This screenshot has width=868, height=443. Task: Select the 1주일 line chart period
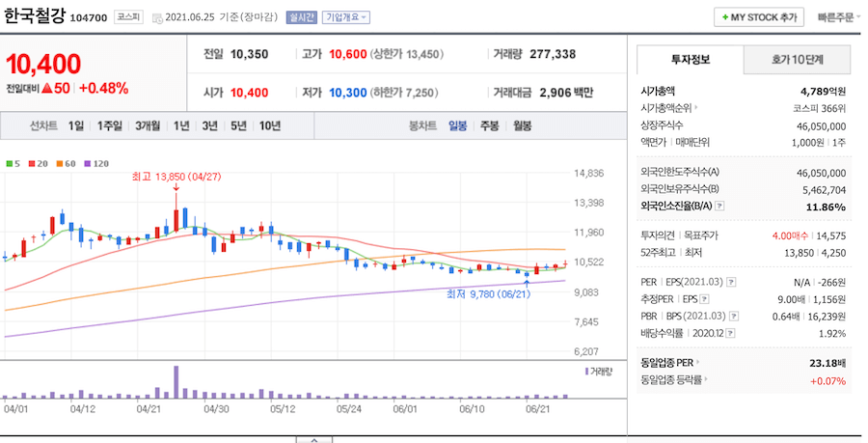point(110,126)
